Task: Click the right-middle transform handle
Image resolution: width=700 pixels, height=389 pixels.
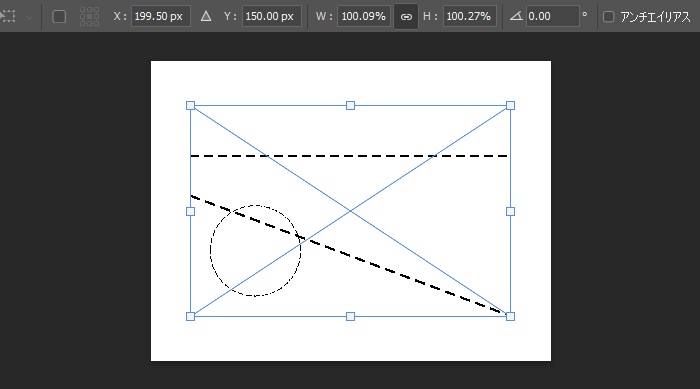Action: (x=510, y=211)
